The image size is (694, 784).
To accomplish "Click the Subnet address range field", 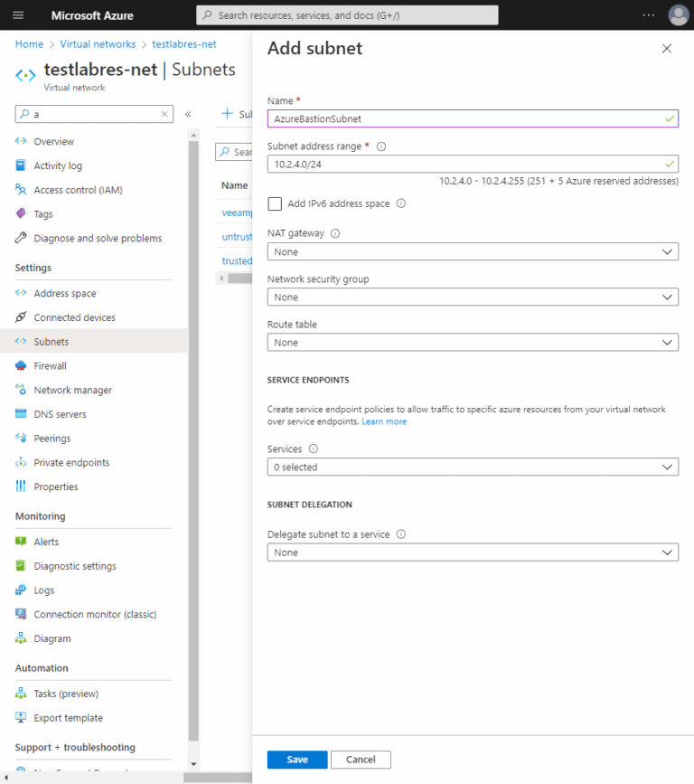I will 473,165.
